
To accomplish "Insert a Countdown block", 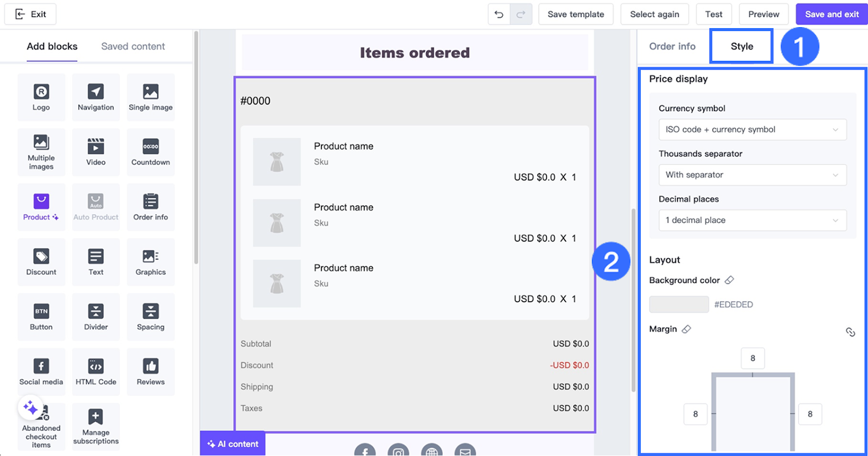I will (150, 152).
